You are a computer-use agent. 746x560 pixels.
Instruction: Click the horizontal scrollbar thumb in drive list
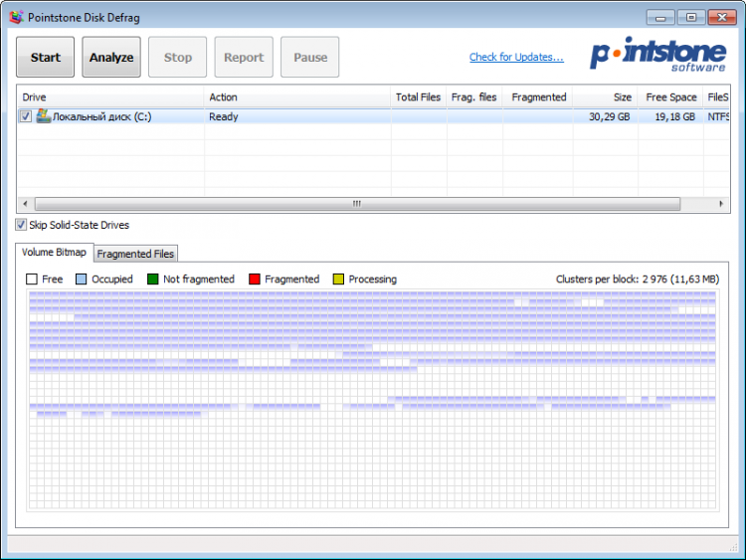pyautogui.click(x=357, y=204)
